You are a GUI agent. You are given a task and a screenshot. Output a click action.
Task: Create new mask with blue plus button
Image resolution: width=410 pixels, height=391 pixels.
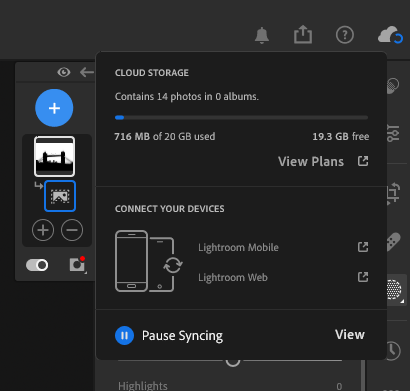(x=54, y=108)
